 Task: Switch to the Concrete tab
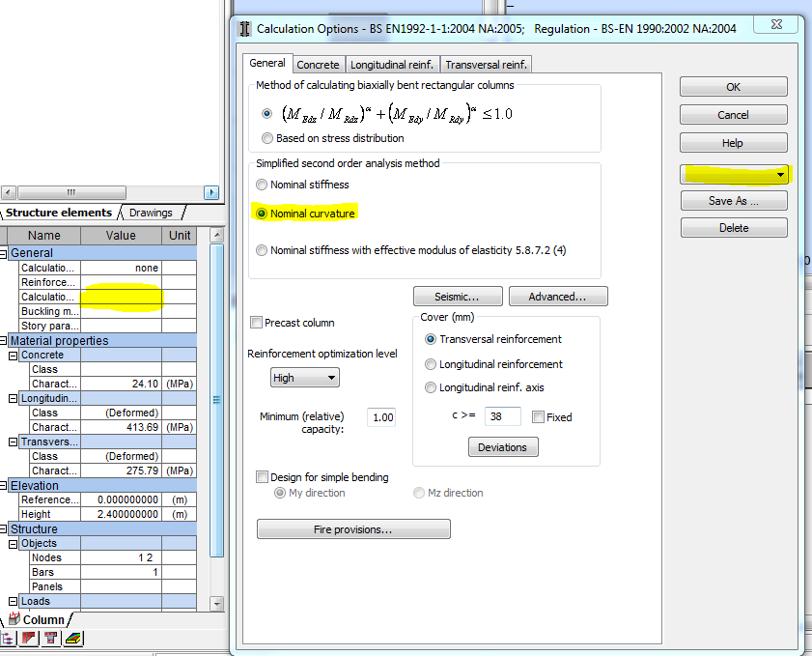(x=319, y=64)
